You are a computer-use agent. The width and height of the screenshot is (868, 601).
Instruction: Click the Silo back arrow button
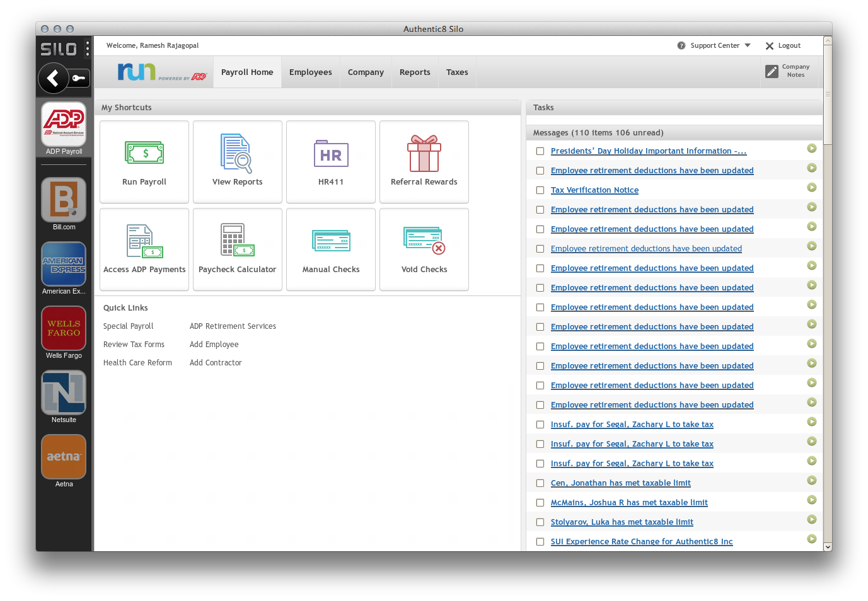tap(54, 78)
